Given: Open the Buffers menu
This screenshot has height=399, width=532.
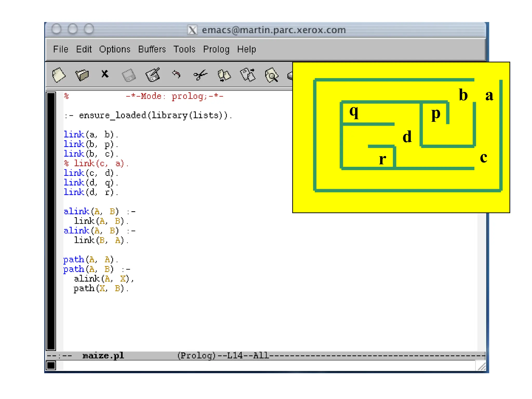Looking at the screenshot, I should [x=152, y=49].
